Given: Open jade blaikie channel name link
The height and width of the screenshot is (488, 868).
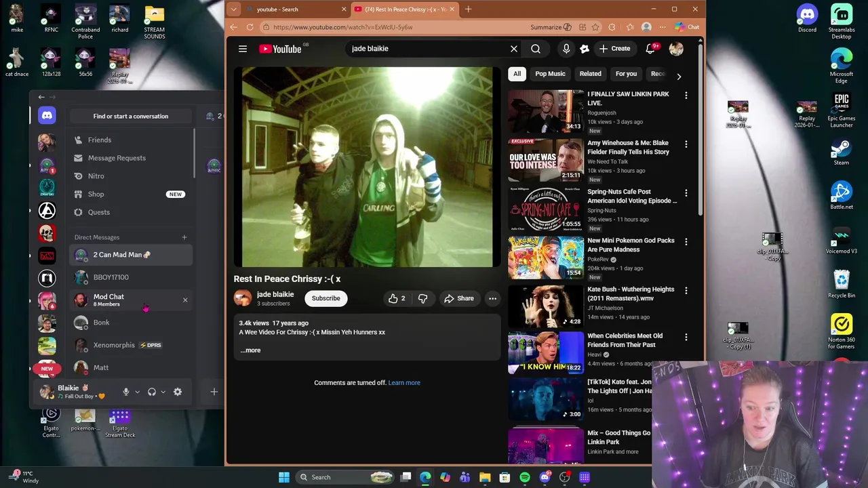Looking at the screenshot, I should (275, 294).
